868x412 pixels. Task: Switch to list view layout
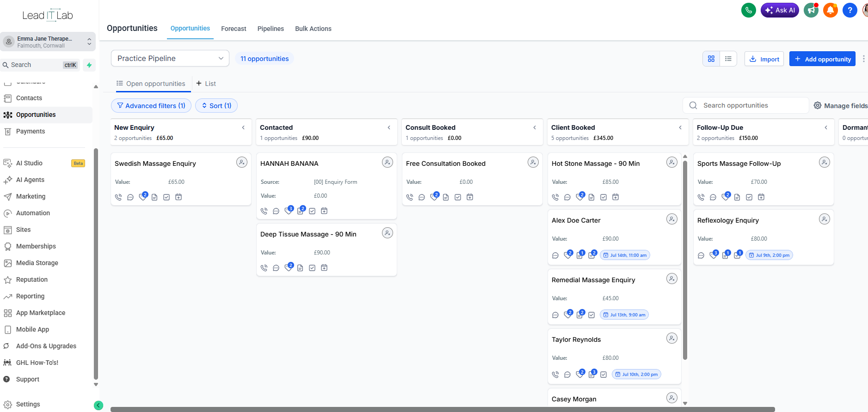point(728,59)
